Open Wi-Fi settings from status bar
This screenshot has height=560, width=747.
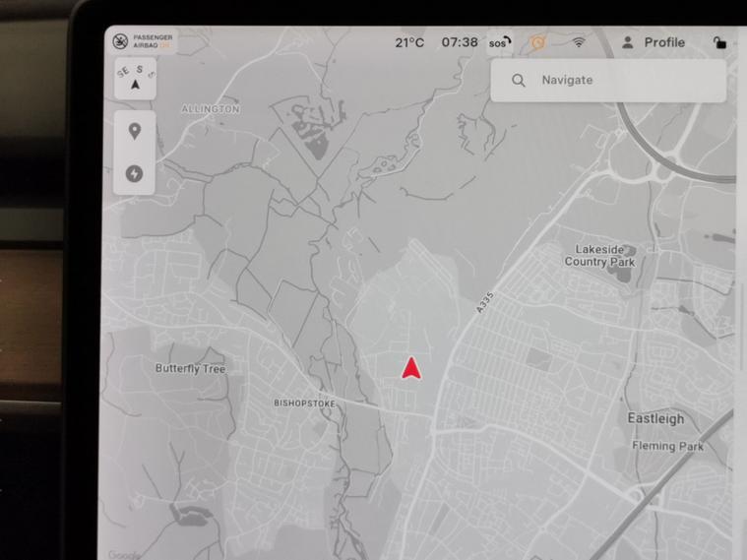(579, 43)
